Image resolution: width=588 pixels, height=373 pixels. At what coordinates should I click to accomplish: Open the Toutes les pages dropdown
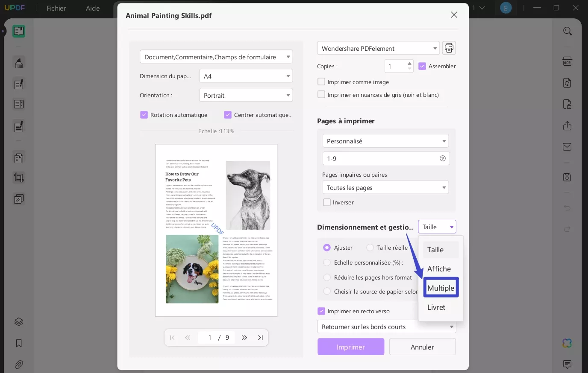pos(385,187)
